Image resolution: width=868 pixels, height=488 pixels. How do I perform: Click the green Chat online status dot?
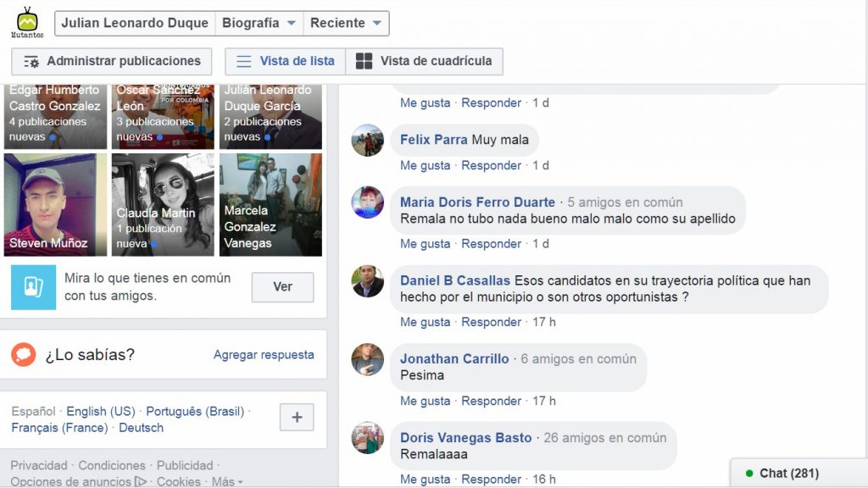tap(749, 474)
